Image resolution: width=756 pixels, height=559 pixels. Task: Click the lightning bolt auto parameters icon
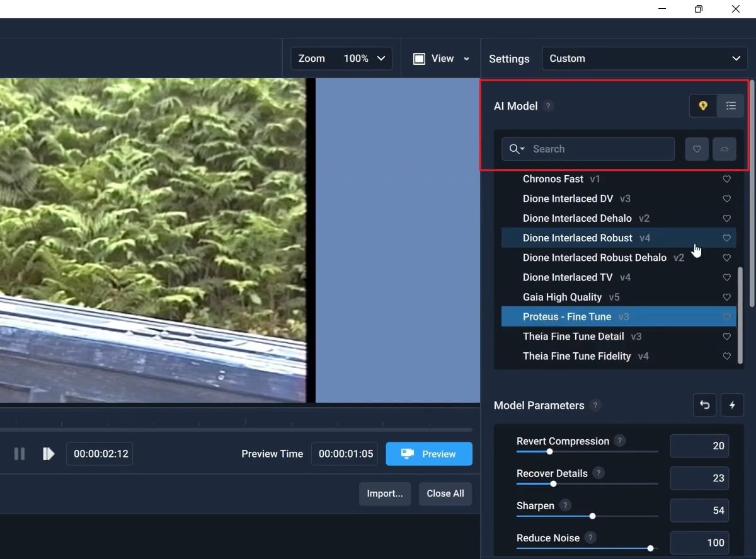click(x=732, y=405)
